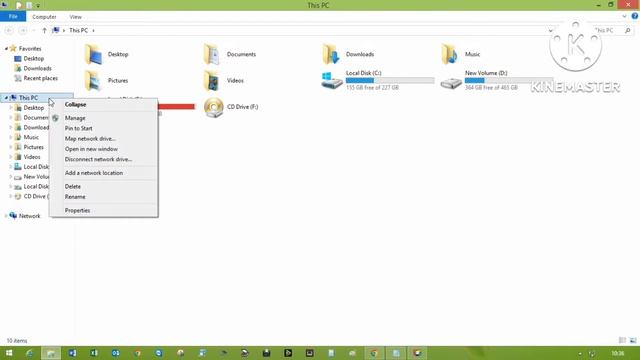640x360 pixels.
Task: Switch to details view button
Action: pos(622,340)
